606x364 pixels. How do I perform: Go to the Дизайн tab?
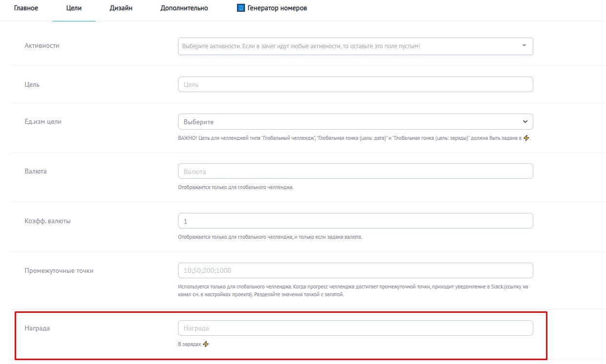(x=121, y=8)
